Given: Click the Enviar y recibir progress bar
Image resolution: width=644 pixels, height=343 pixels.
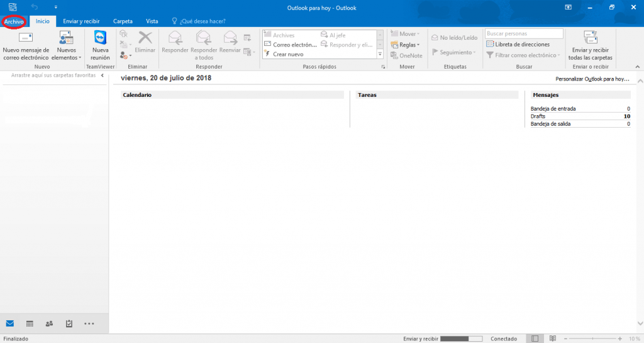Looking at the screenshot, I should click(x=461, y=339).
